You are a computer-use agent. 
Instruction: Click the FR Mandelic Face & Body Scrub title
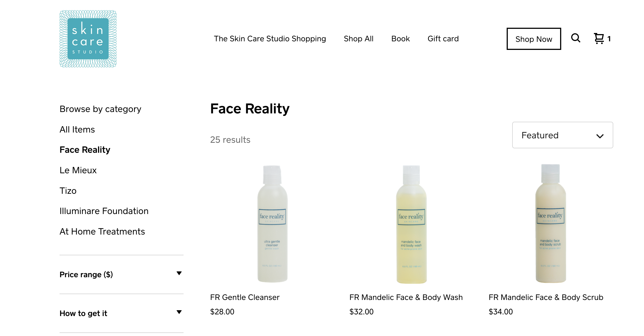pyautogui.click(x=546, y=297)
